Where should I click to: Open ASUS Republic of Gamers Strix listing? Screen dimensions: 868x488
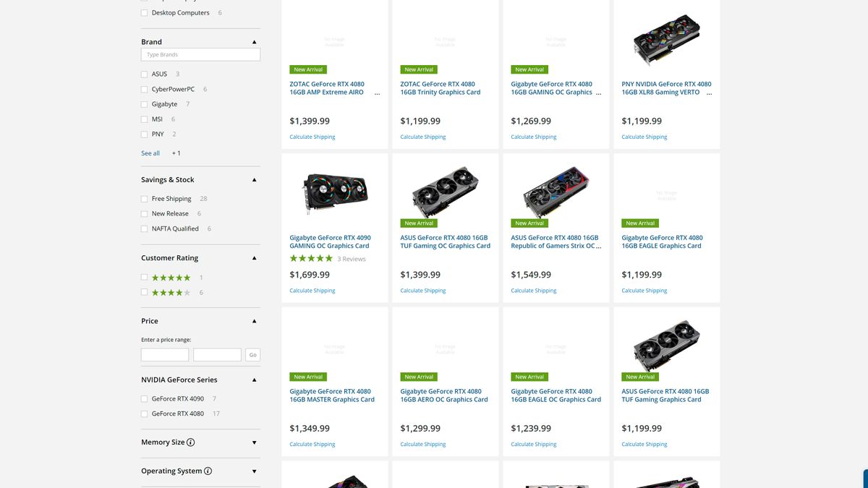(556, 241)
